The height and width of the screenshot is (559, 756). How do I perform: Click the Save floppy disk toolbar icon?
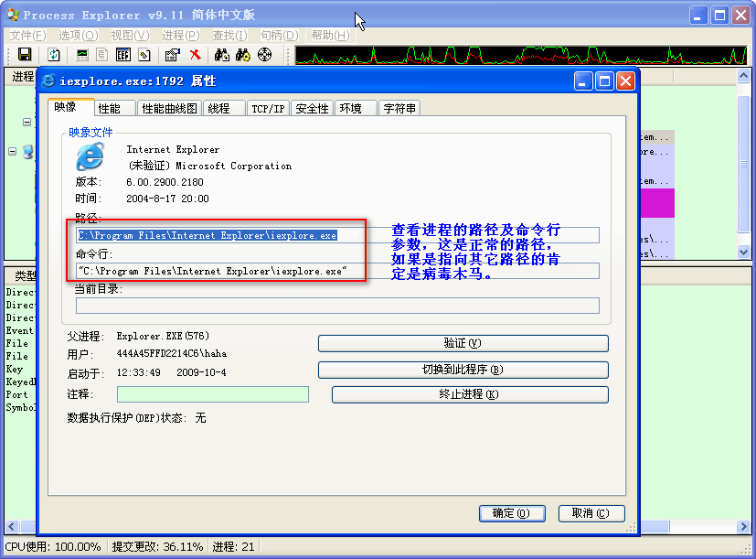coord(25,55)
